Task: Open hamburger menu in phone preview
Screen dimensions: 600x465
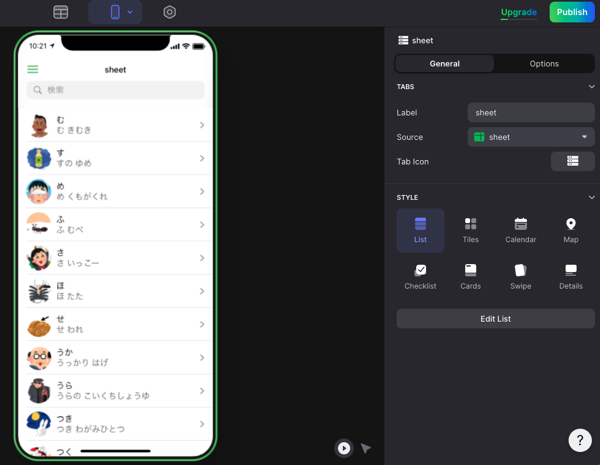Action: pyautogui.click(x=33, y=69)
